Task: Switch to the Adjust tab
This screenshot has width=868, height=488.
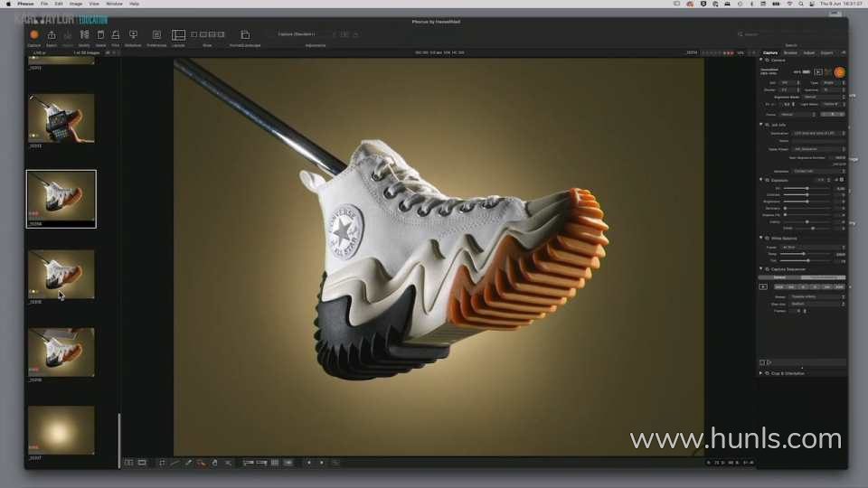Action: pyautogui.click(x=808, y=52)
